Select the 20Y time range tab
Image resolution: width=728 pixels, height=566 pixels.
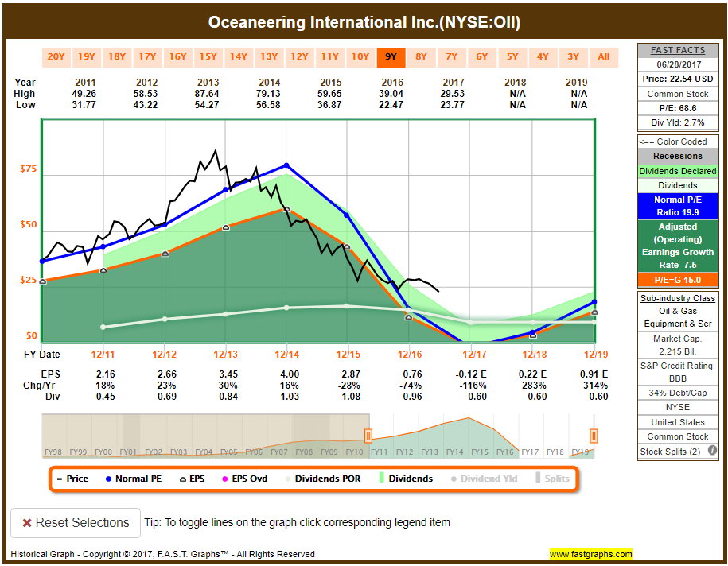pos(56,57)
